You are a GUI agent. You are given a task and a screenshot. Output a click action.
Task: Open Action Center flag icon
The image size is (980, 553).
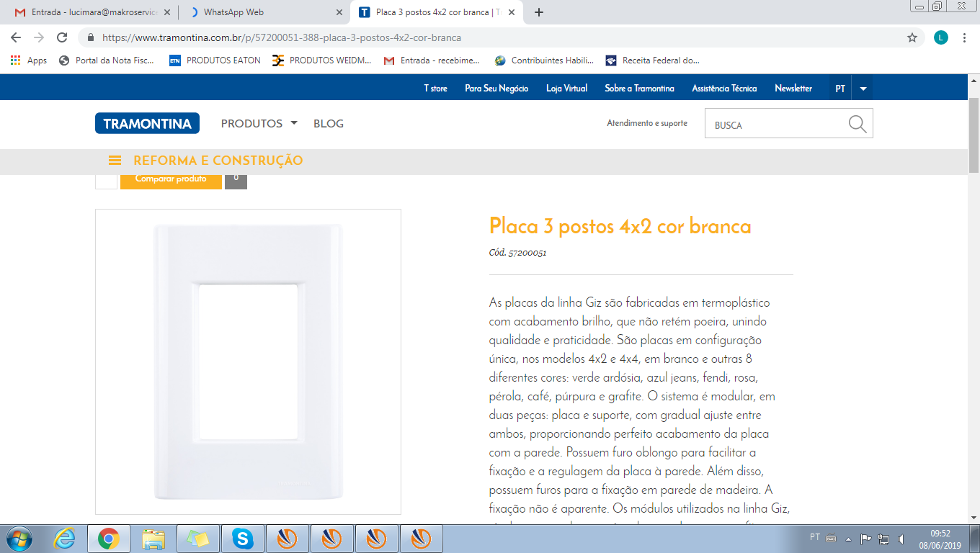coord(866,538)
